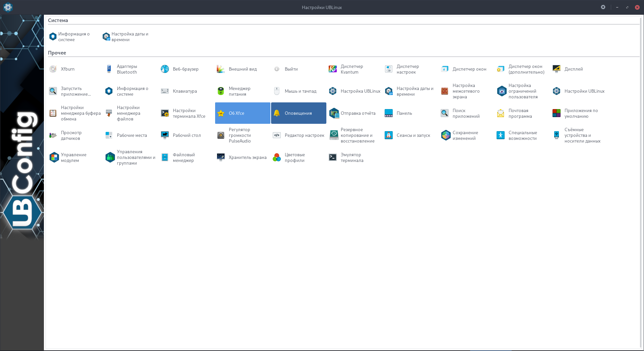Click the Оповещения bell icon
This screenshot has height=351, width=644.
(277, 113)
